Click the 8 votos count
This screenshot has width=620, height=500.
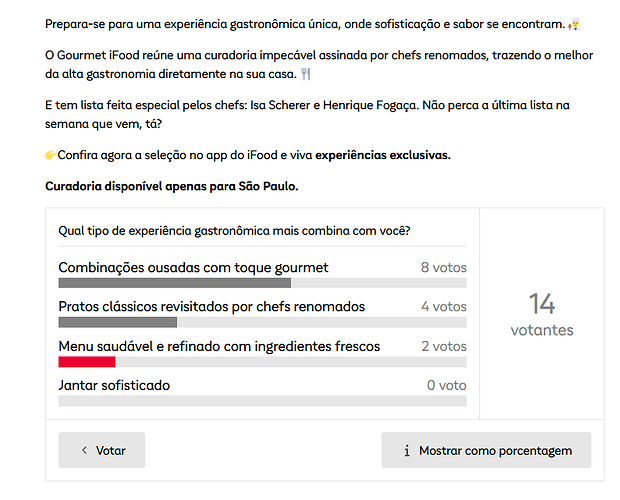pos(443,268)
